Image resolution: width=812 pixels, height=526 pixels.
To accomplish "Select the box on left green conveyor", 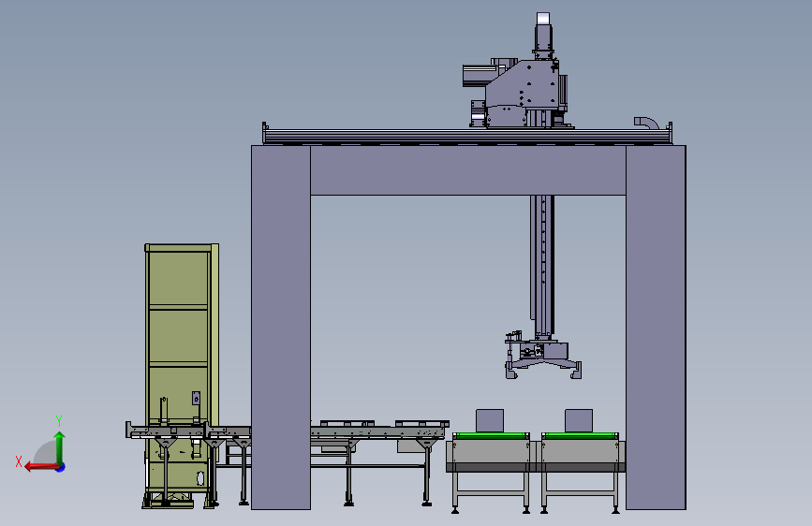I will (x=490, y=420).
